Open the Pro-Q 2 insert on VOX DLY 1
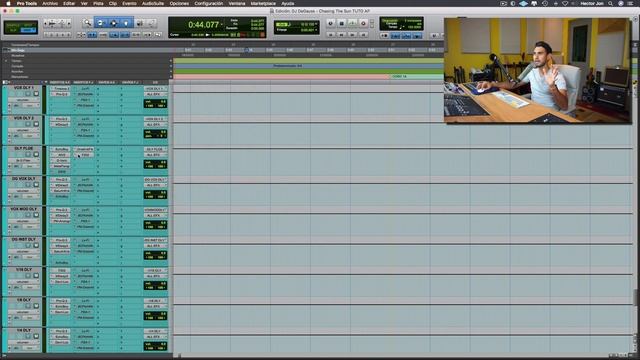Viewport: 640px width, 360px height. tap(61, 94)
